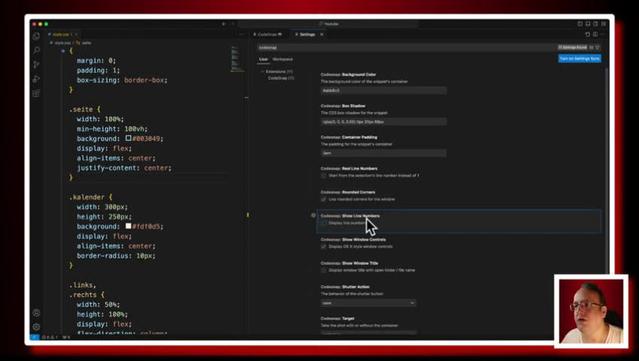Toggle the Real Line Numbers checkbox
This screenshot has height=361, width=639.
324,176
